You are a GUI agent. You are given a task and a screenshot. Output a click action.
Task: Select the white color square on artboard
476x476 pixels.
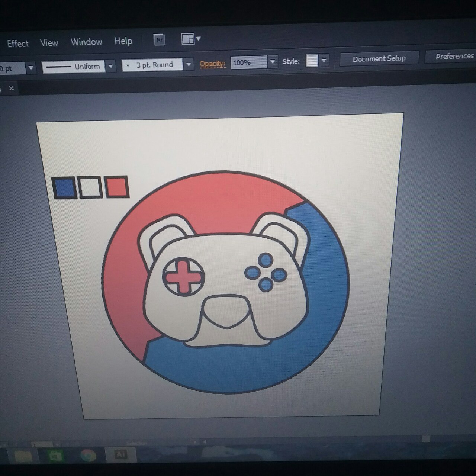[90, 187]
